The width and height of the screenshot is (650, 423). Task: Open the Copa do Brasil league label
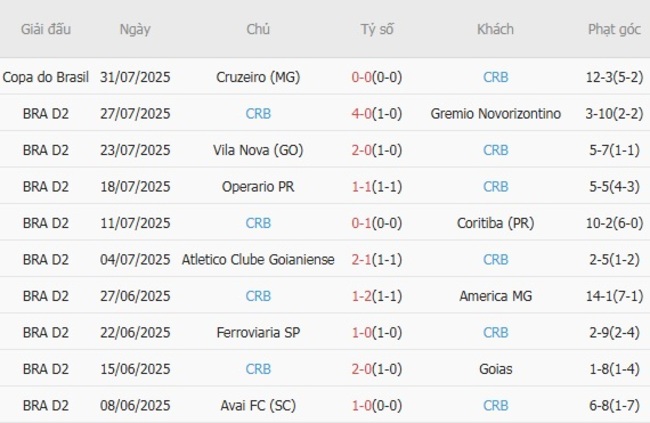point(46,77)
